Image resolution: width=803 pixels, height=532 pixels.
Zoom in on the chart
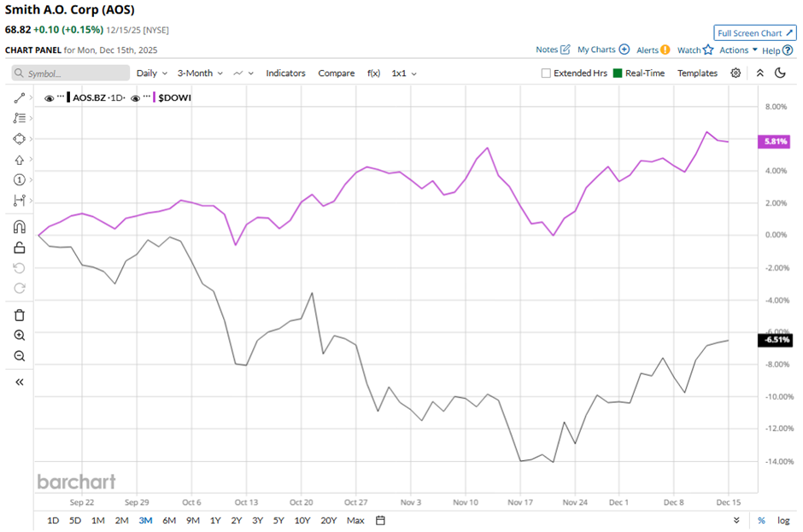pos(20,336)
